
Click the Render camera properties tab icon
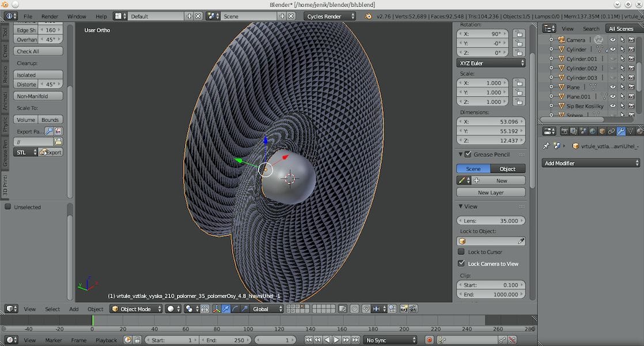565,131
